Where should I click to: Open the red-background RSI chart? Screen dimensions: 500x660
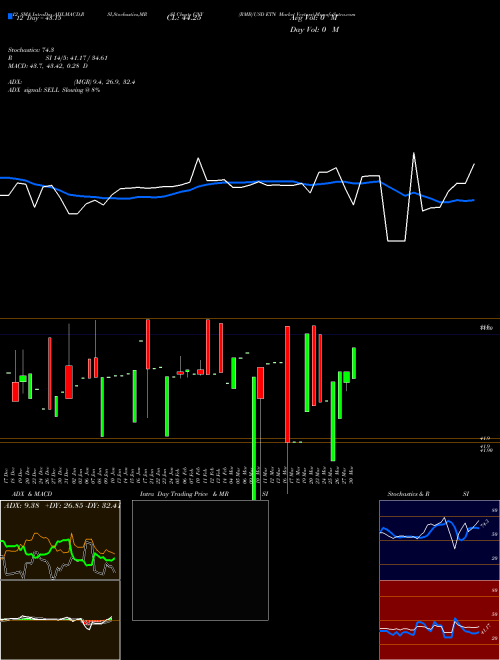(x=439, y=620)
